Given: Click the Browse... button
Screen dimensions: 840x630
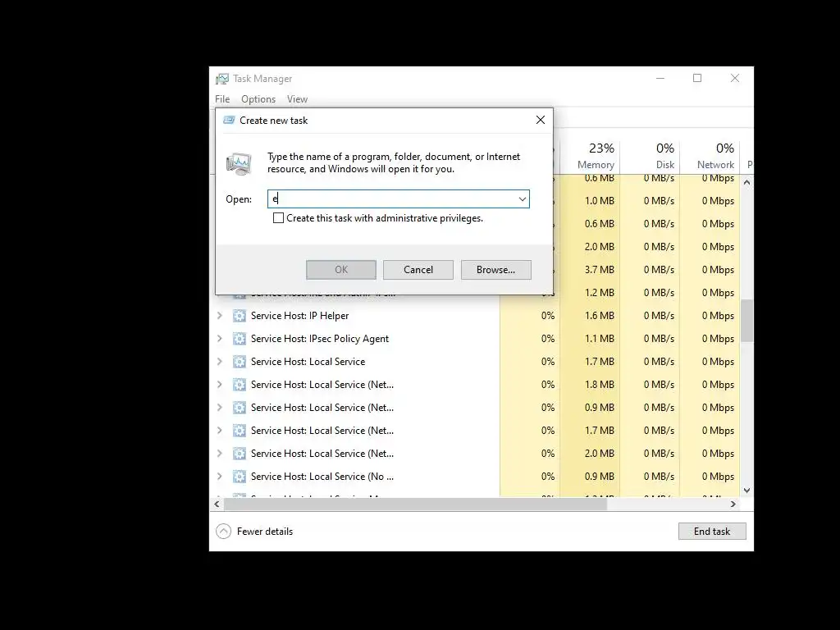Looking at the screenshot, I should point(496,269).
